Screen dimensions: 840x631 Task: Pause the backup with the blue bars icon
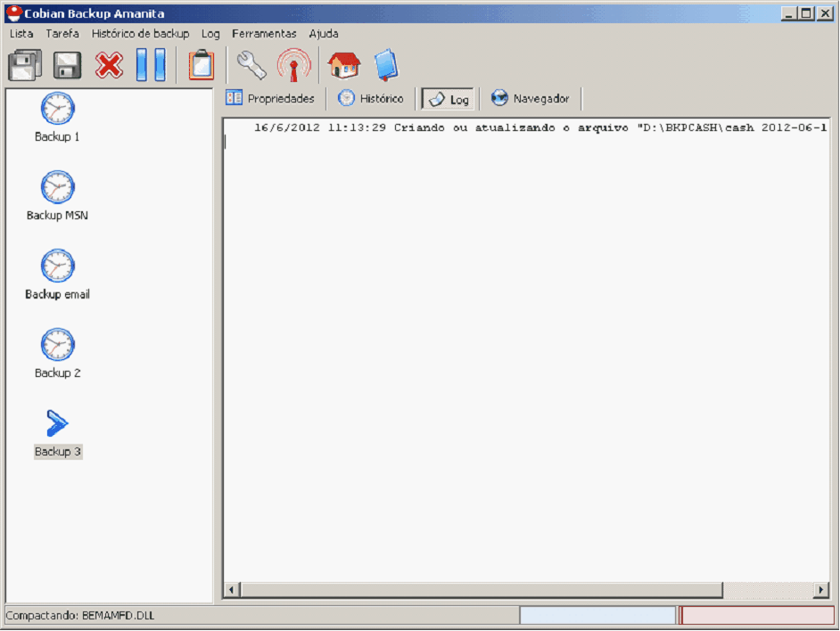(151, 65)
